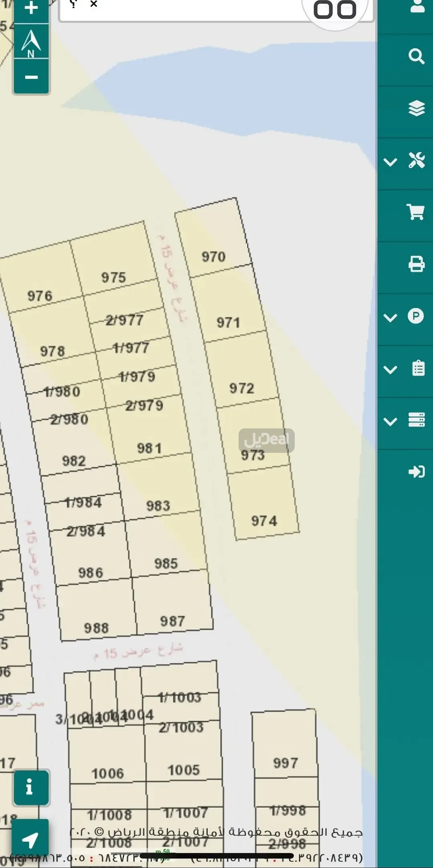Viewport: 433px width, 868px height.
Task: Locate my position with arrow button
Action: pos(30,840)
